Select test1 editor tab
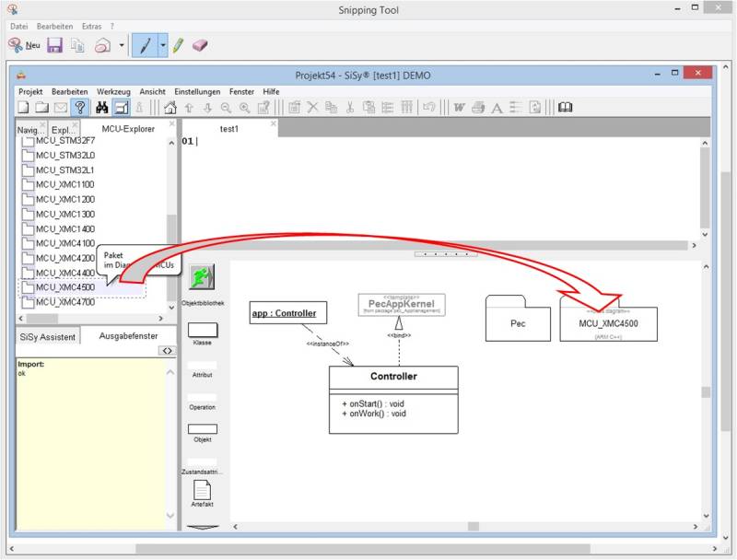This screenshot has height=560, width=737. tap(228, 129)
